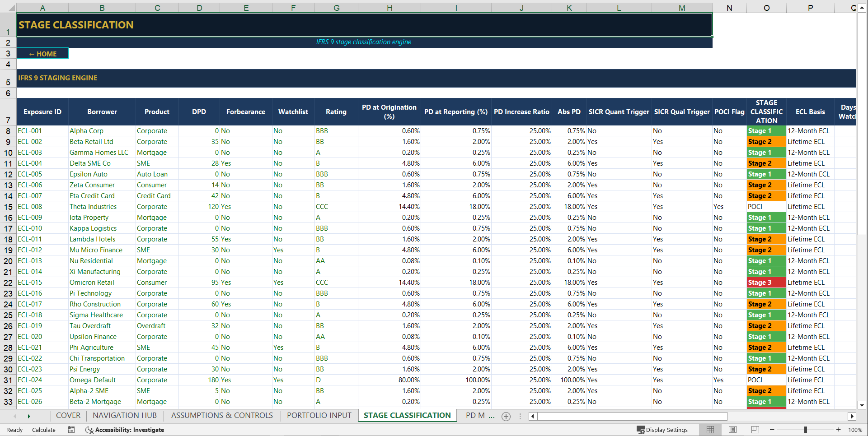868x436 pixels.
Task: Select cell ECL-026
Action: [42, 402]
